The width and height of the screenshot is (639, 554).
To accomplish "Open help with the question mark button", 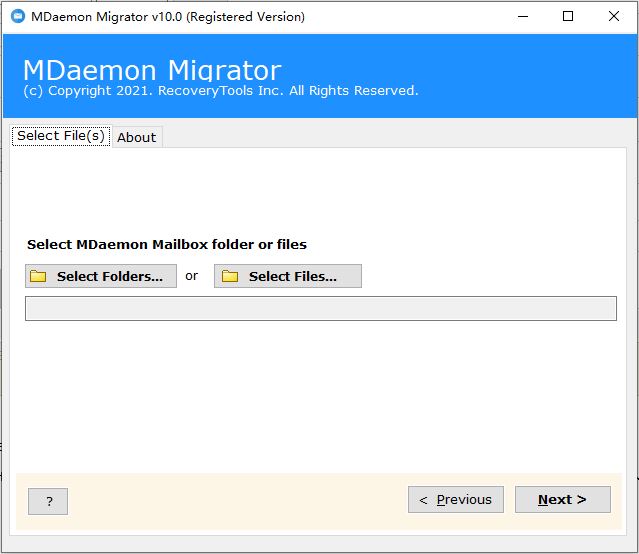I will click(x=48, y=501).
